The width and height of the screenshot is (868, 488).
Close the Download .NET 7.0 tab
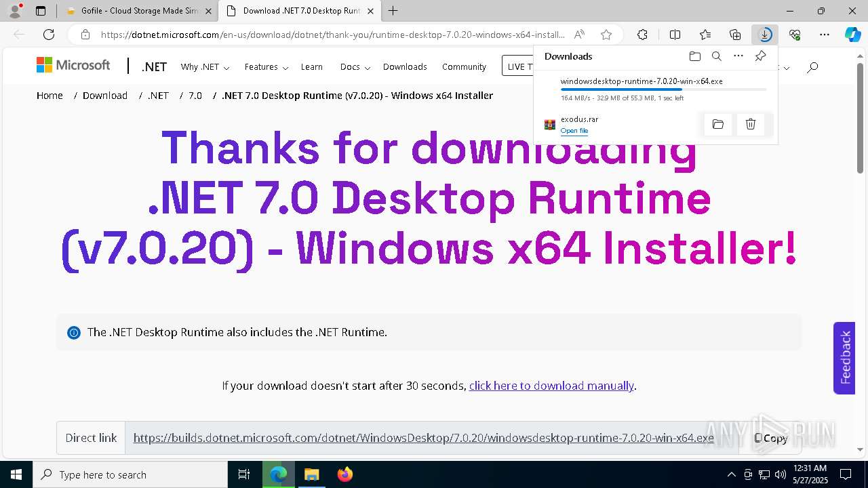(x=370, y=11)
